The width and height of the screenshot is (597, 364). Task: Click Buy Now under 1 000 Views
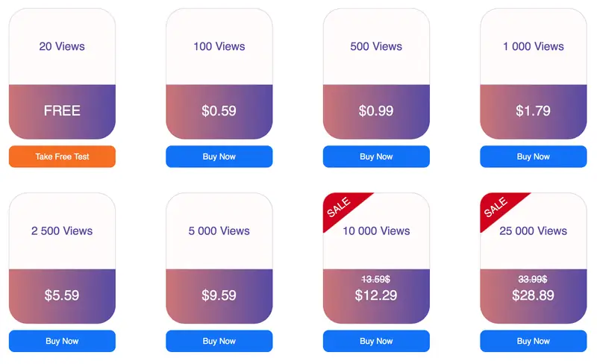[533, 157]
